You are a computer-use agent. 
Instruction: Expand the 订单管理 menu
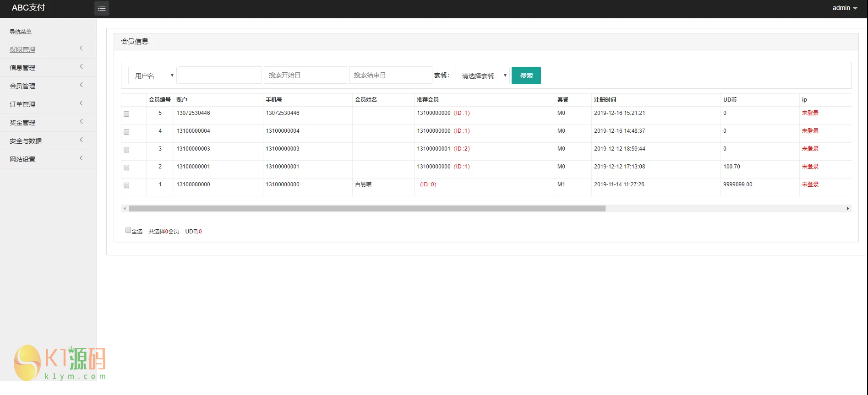click(48, 104)
